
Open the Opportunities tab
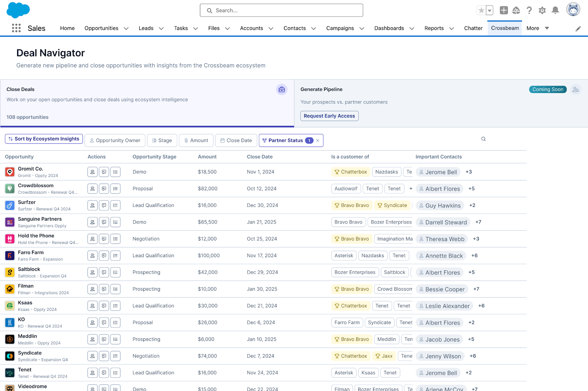101,28
